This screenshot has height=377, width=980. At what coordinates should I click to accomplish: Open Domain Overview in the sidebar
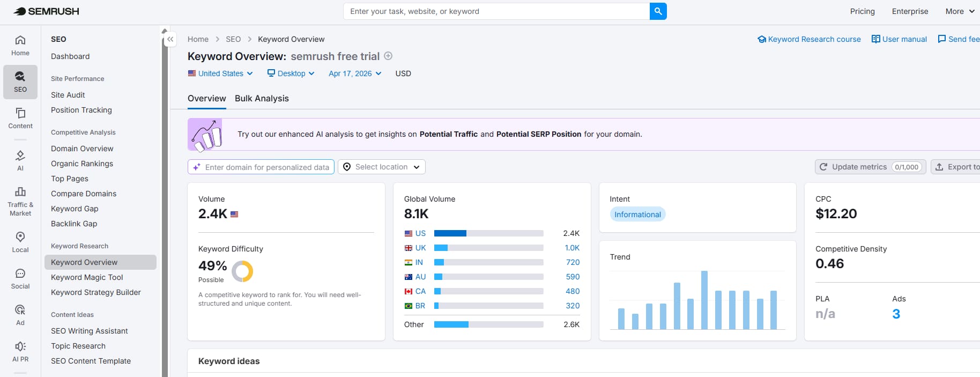(x=82, y=149)
